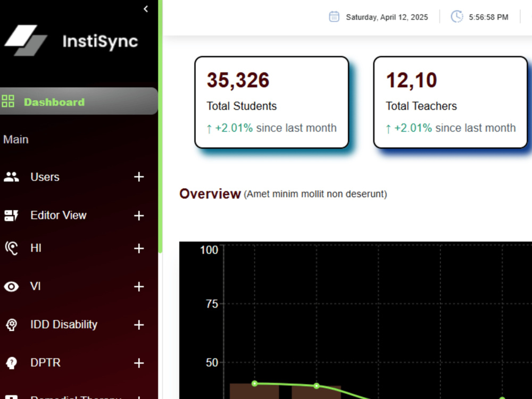
Task: Click the Amet minim mollit subtitle
Action: click(315, 194)
